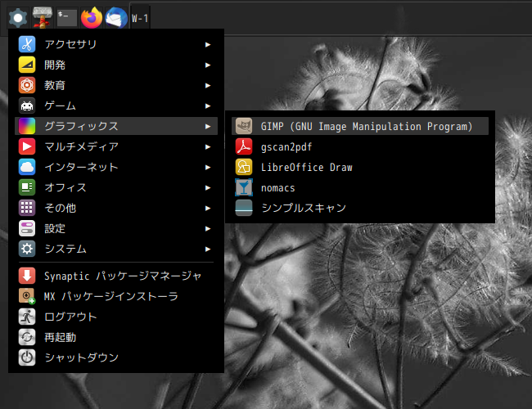Open the ゲーム menu entry
This screenshot has height=409, width=532.
(x=116, y=106)
